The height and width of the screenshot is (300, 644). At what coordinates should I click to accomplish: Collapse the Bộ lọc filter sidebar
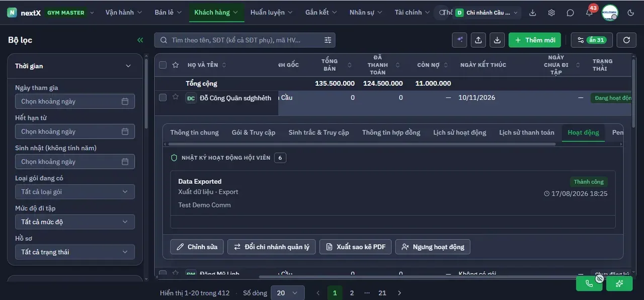tap(140, 40)
